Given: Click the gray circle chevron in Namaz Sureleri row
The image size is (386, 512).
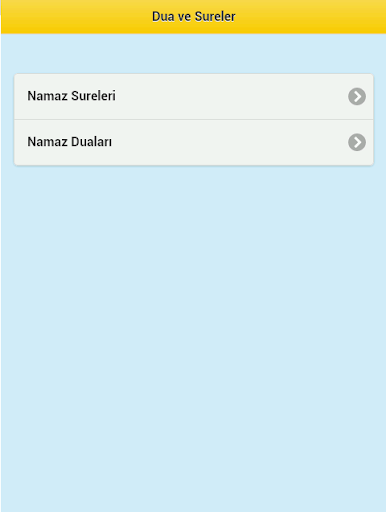Looking at the screenshot, I should (x=357, y=97).
